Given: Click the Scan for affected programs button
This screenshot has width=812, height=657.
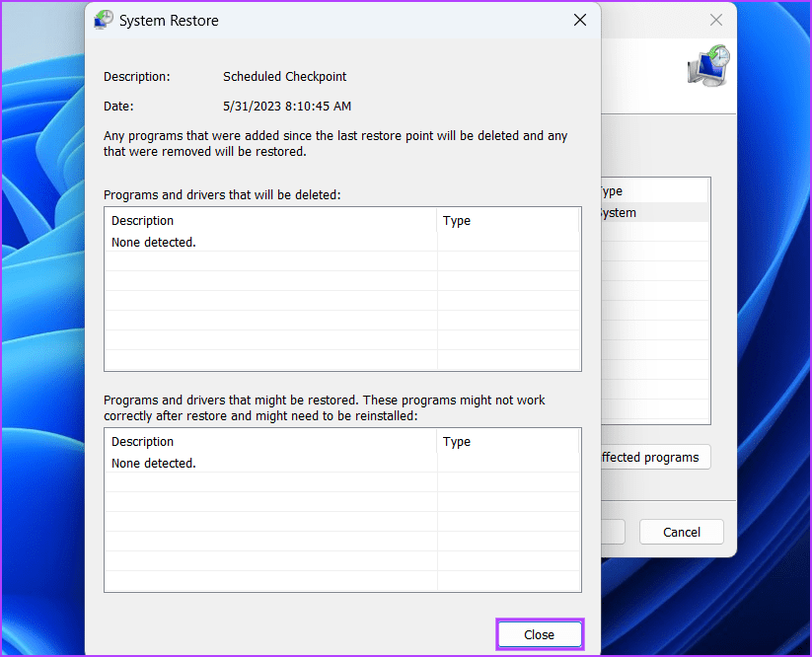Looking at the screenshot, I should coord(652,457).
